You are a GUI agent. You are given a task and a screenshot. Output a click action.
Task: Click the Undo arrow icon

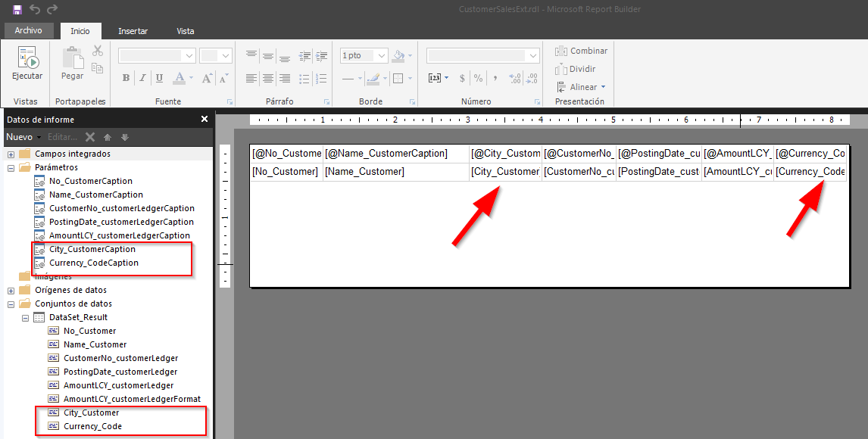[34, 9]
